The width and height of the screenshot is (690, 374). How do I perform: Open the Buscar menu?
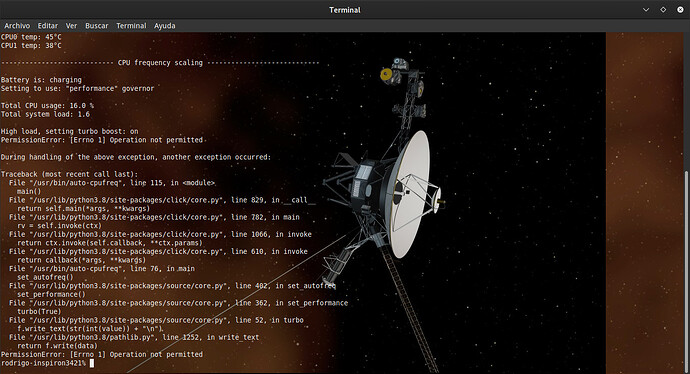point(97,26)
